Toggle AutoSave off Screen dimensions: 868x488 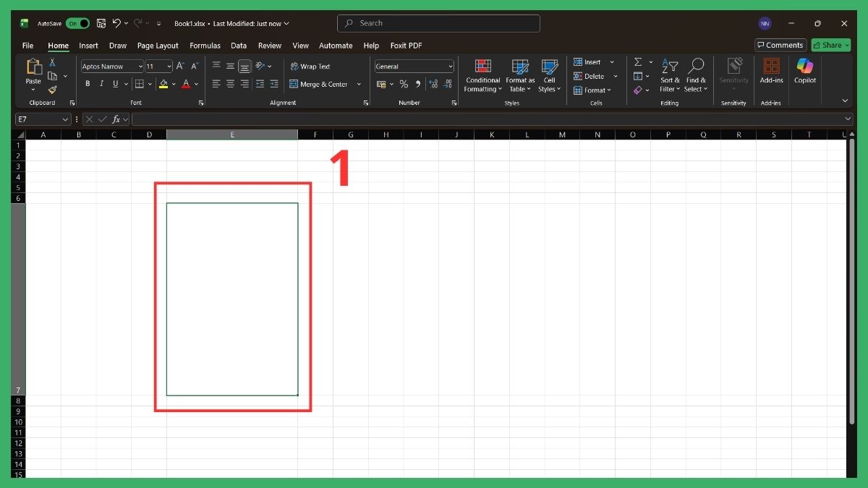77,22
